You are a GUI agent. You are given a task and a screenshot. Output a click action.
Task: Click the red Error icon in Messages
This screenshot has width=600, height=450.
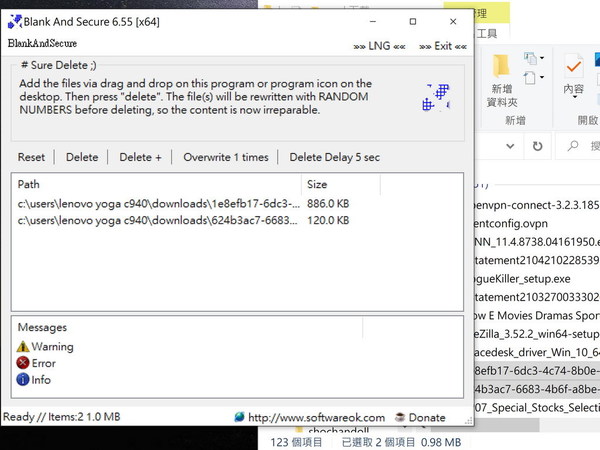[x=23, y=363]
